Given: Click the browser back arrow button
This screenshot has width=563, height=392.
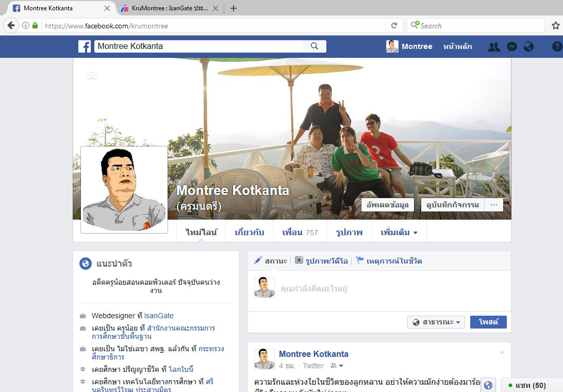Looking at the screenshot, I should [11, 25].
